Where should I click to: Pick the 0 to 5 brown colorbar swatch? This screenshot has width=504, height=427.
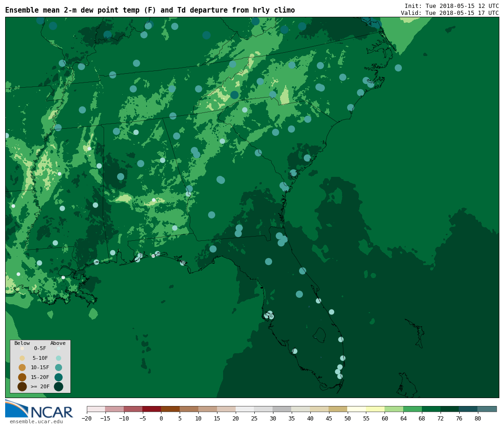coord(171,409)
